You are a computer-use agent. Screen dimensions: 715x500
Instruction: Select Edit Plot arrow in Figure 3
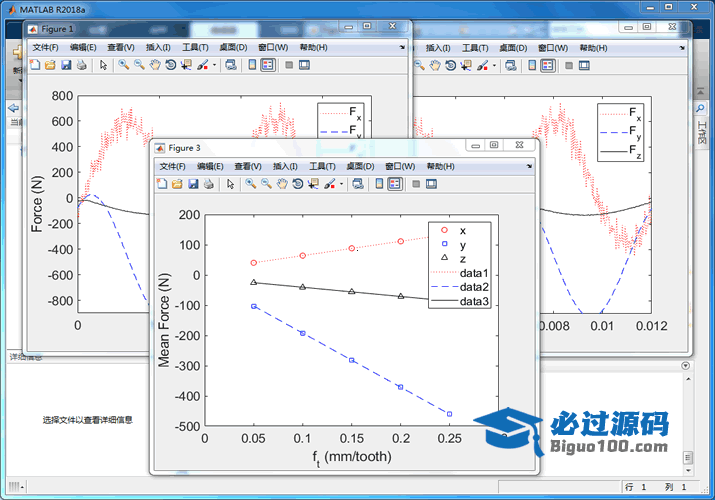point(230,184)
